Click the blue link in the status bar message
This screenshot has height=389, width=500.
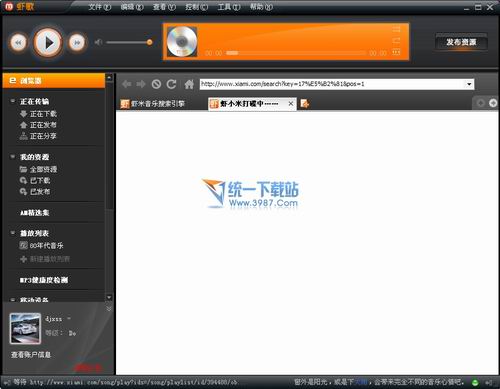(361, 382)
